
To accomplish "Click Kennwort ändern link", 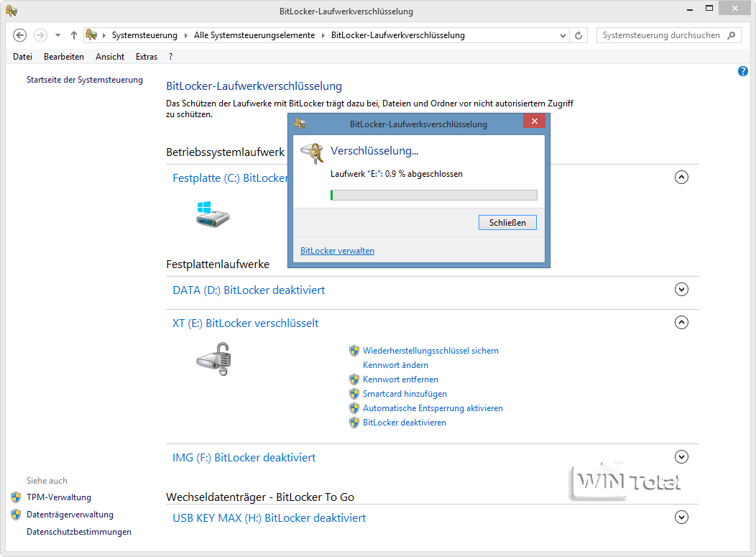I will pos(395,365).
